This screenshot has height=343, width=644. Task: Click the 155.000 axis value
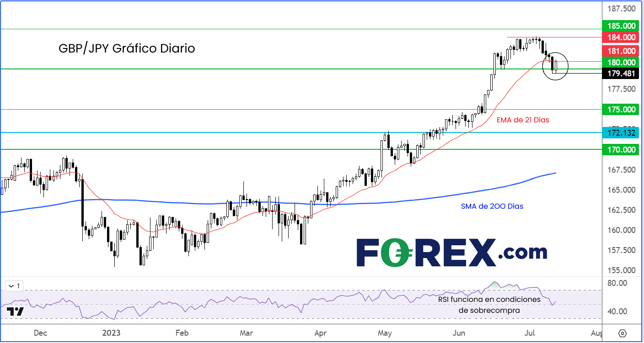tap(621, 270)
